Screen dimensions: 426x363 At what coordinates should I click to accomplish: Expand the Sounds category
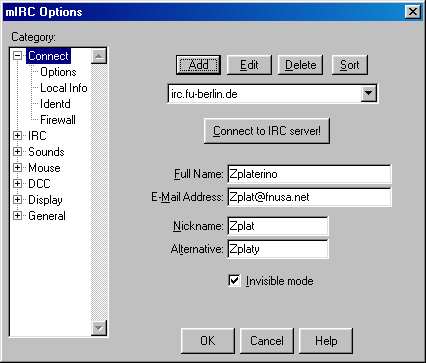[x=17, y=152]
